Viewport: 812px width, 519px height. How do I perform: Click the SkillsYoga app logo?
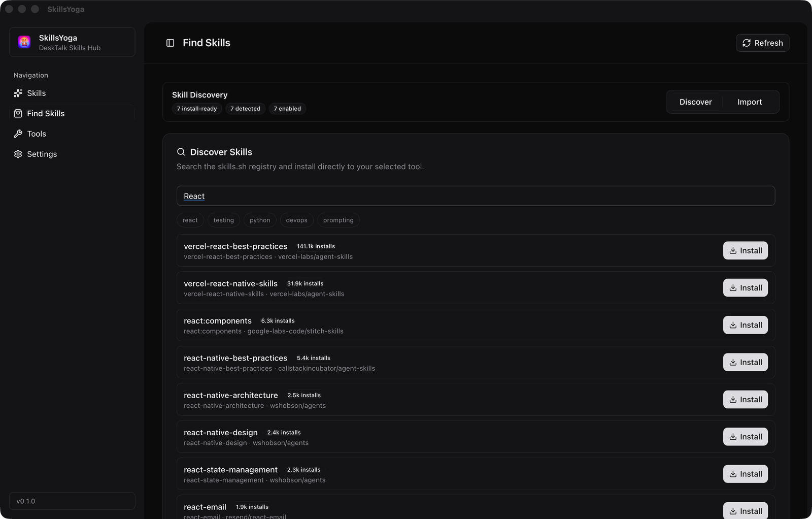(x=24, y=42)
